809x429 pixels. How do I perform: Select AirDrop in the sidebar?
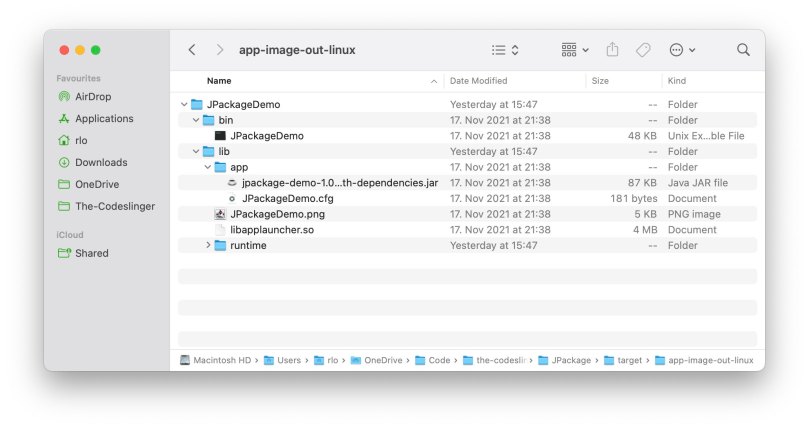pos(95,97)
